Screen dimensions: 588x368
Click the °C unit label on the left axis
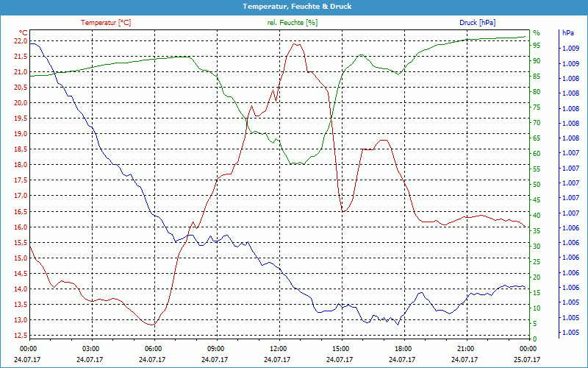pyautogui.click(x=23, y=32)
